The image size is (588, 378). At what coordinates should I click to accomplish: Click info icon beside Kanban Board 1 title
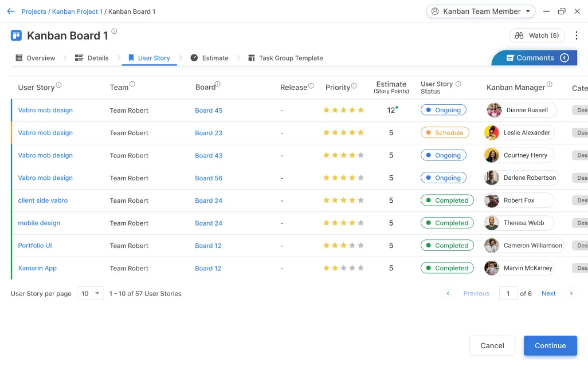(x=114, y=31)
